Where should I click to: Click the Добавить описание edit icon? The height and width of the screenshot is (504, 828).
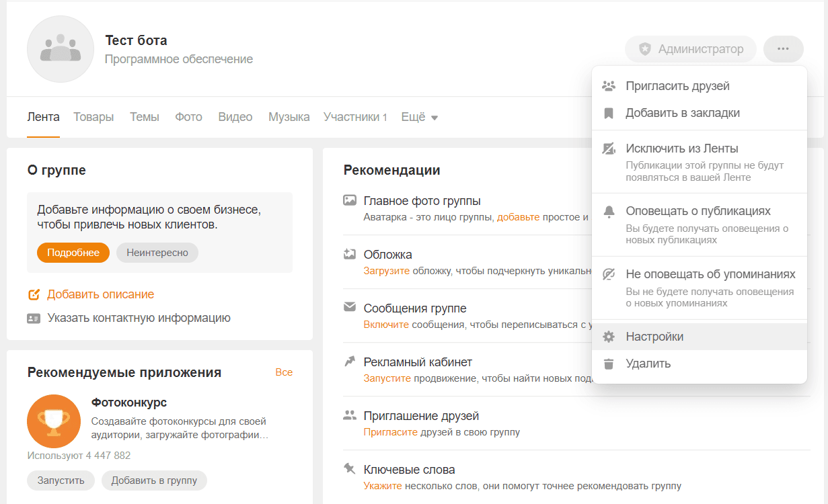click(x=34, y=294)
